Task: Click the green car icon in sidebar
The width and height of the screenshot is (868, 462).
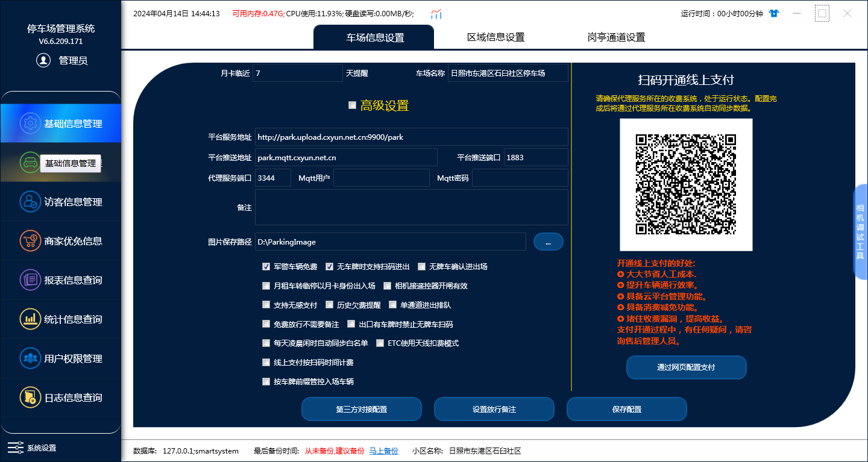Action: [30, 163]
